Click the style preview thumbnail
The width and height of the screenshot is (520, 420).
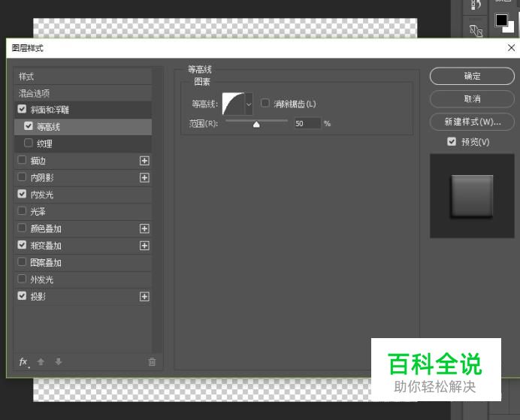tap(472, 196)
